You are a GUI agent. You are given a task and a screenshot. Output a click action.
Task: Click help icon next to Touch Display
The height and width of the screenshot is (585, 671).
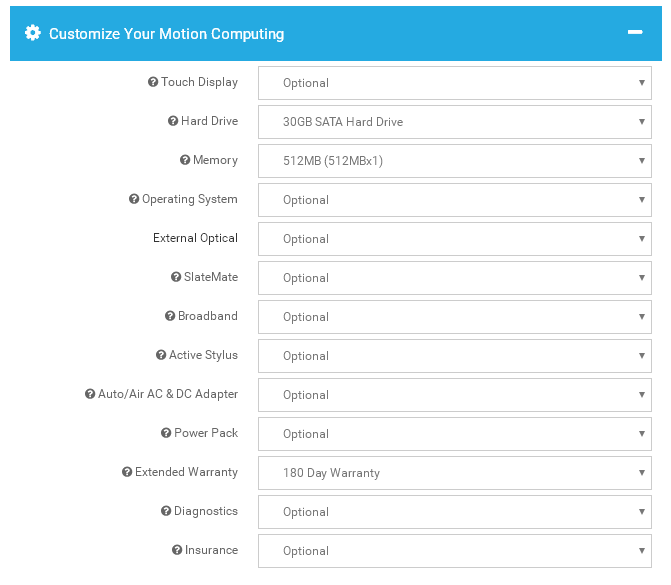[x=153, y=82]
